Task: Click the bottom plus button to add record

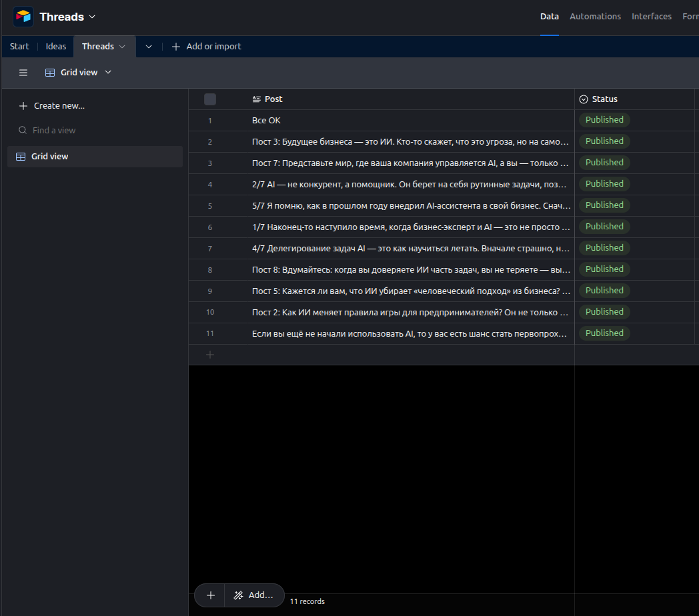Action: [210, 595]
